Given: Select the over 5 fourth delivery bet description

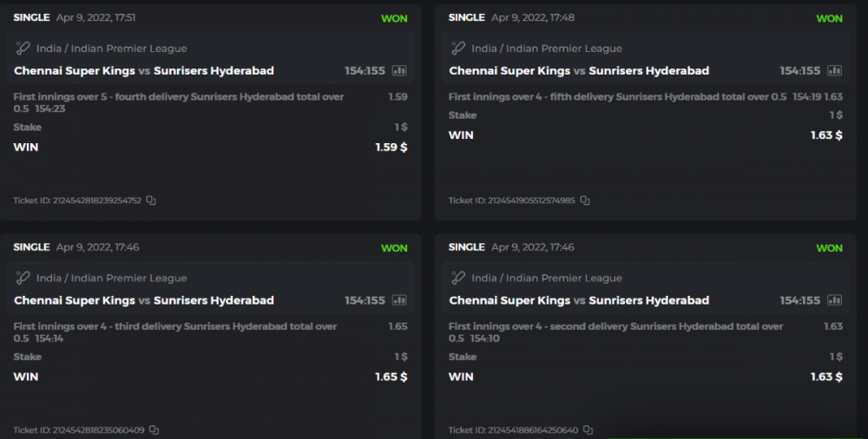Looking at the screenshot, I should click(x=179, y=102).
